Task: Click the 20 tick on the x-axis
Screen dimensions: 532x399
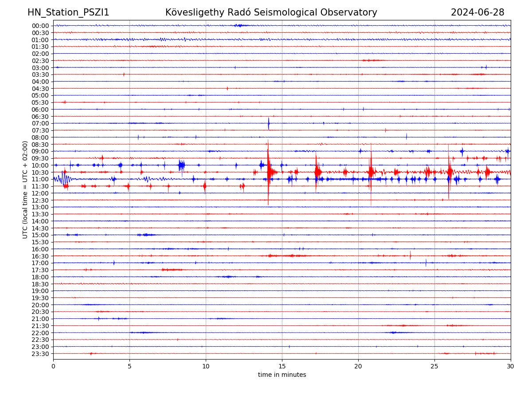Action: [358, 366]
